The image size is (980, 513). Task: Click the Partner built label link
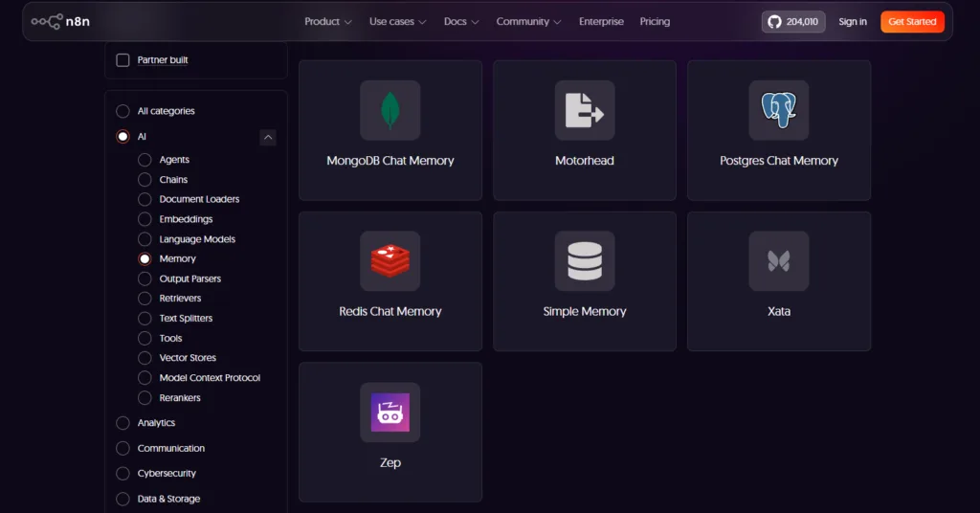click(x=163, y=60)
